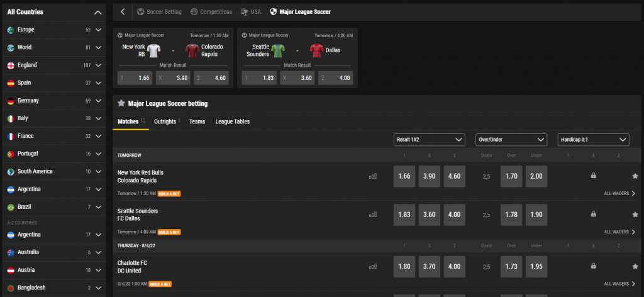The height and width of the screenshot is (297, 644).
Task: Click locked handicap icon for Charlotte FC row
Action: click(593, 266)
